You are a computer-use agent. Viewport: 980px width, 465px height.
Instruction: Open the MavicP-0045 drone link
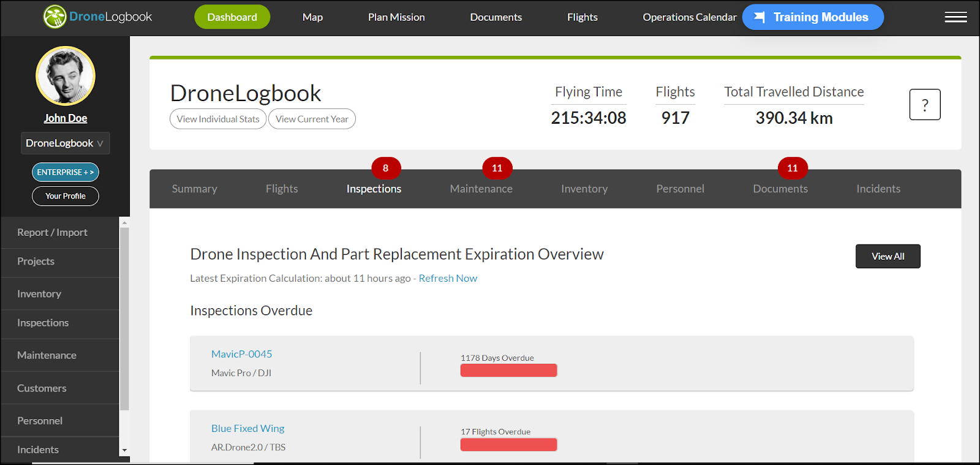[x=242, y=354]
